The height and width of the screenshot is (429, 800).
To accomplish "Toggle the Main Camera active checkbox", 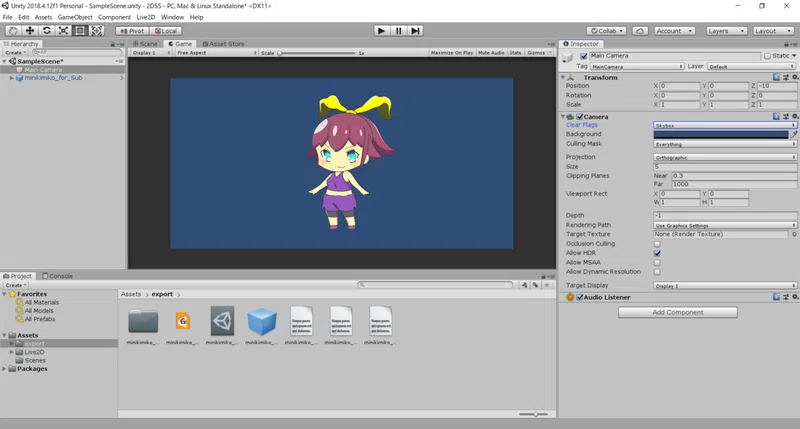I will pos(584,56).
